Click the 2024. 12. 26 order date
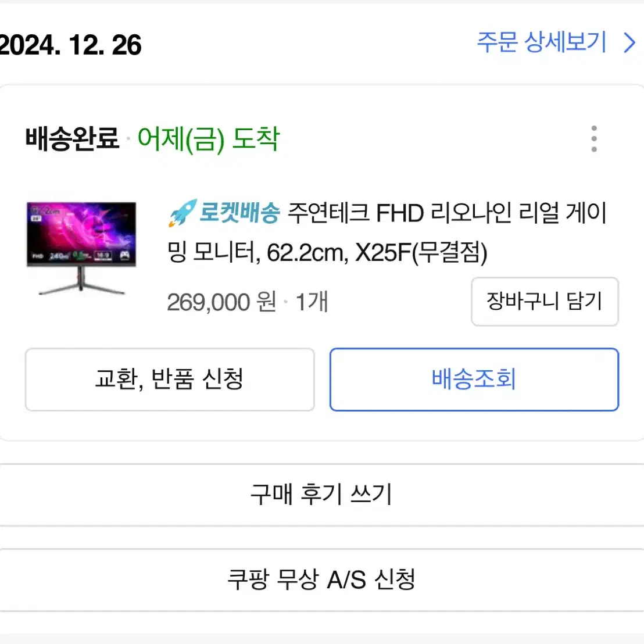Viewport: 644px width, 644px height. coord(71,45)
